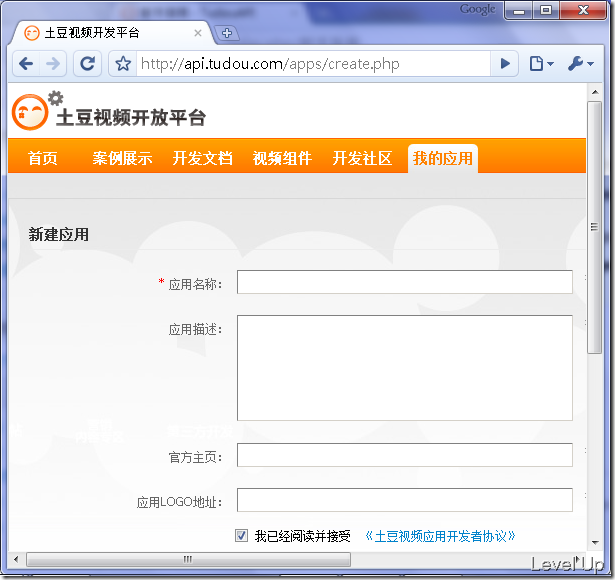The height and width of the screenshot is (580, 615).
Task: Click the horizontal scrollbar left arrow
Action: pyautogui.click(x=16, y=559)
